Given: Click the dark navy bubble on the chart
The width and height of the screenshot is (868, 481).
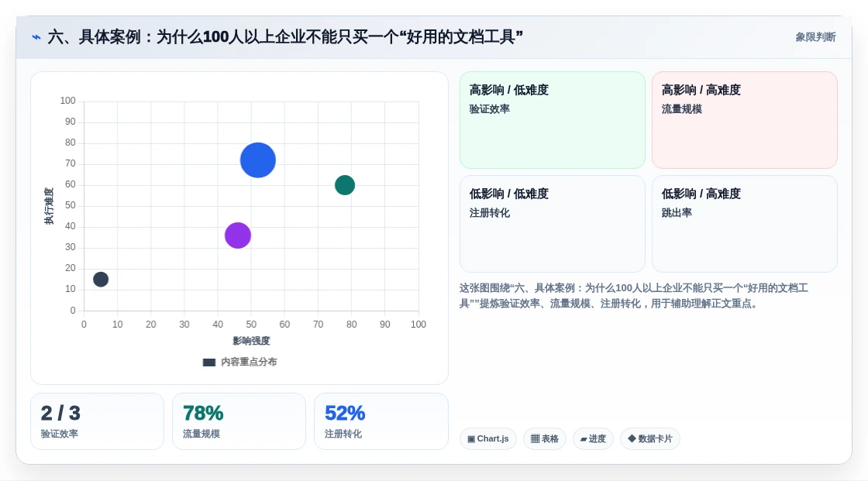Looking at the screenshot, I should click(101, 279).
